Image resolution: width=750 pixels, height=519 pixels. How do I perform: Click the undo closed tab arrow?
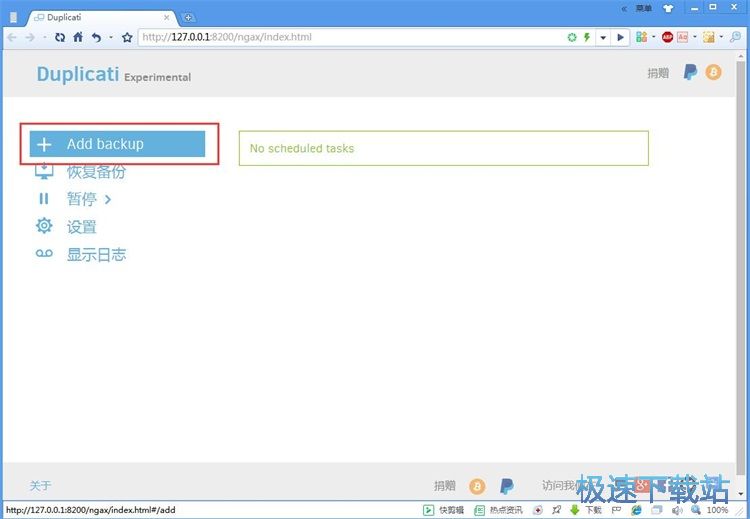pyautogui.click(x=96, y=37)
